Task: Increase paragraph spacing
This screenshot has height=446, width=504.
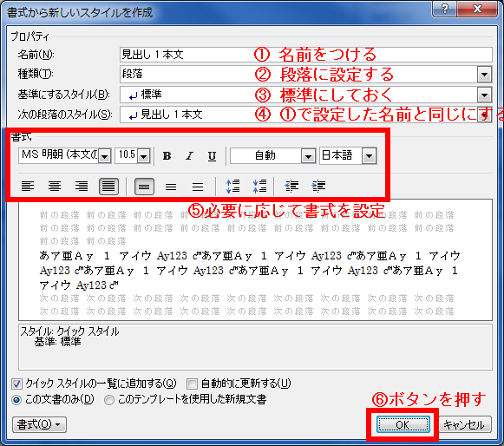Action: pyautogui.click(x=233, y=187)
